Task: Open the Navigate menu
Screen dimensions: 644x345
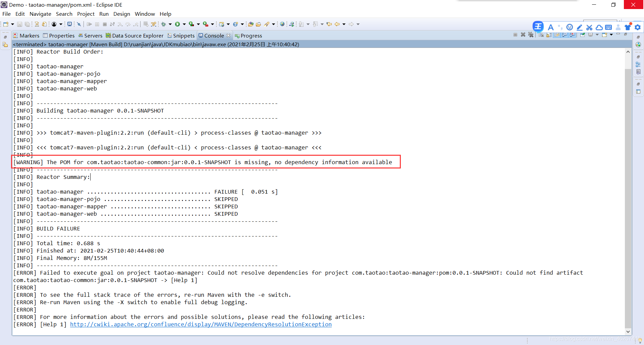Action: 40,14
